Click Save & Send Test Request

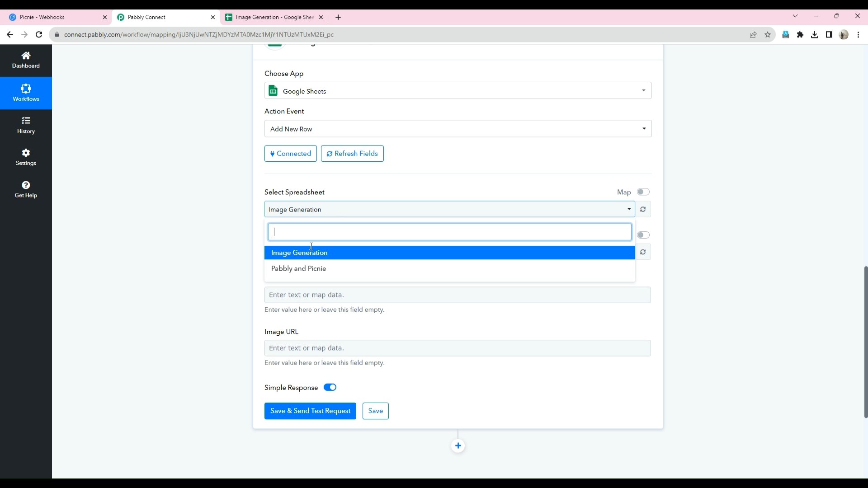310,411
